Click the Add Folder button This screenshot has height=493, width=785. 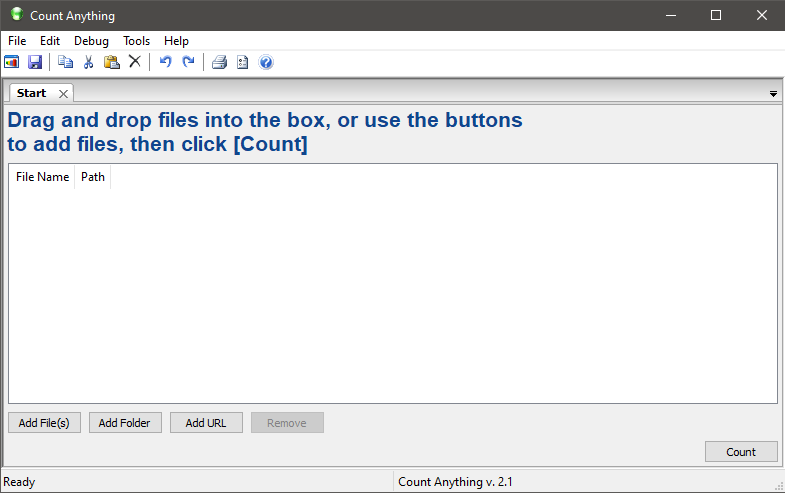click(125, 423)
